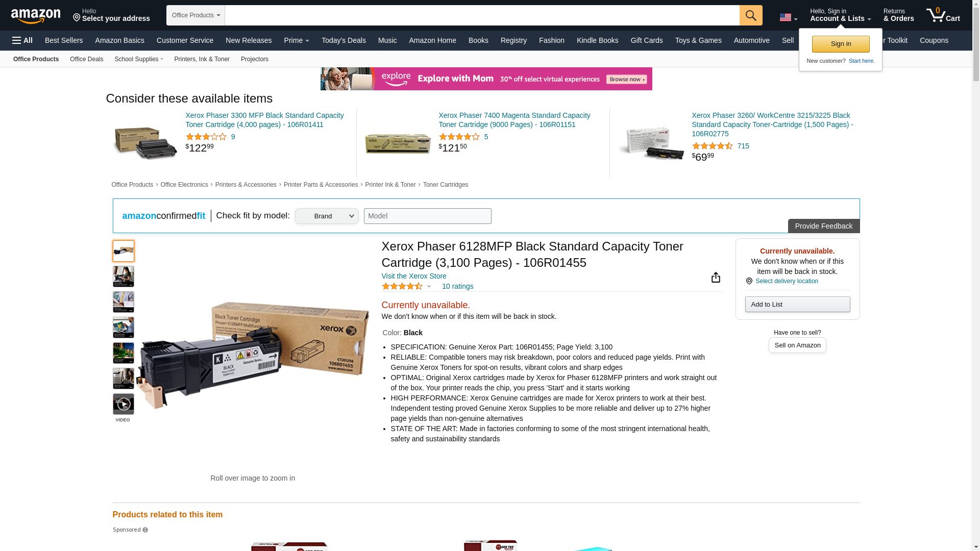Expand the Office Products search category dropdown
This screenshot has width=980, height=551.
coord(195,15)
